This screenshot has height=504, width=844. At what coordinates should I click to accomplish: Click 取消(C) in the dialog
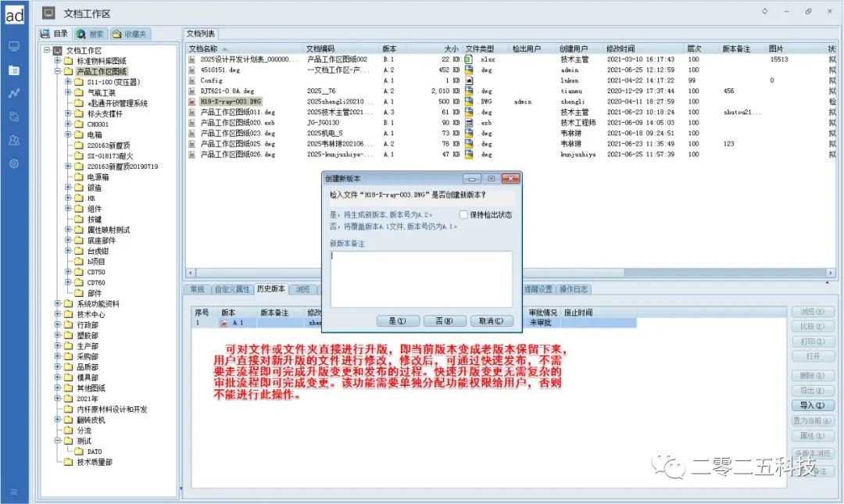pos(491,321)
